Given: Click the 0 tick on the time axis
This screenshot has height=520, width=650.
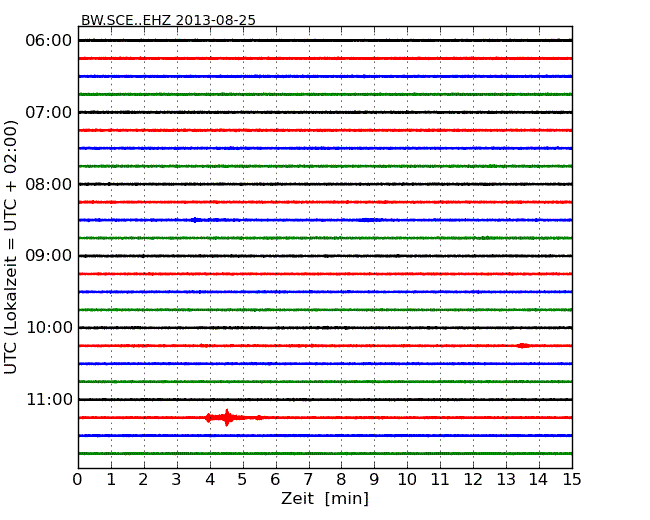Looking at the screenshot, I should point(78,479).
